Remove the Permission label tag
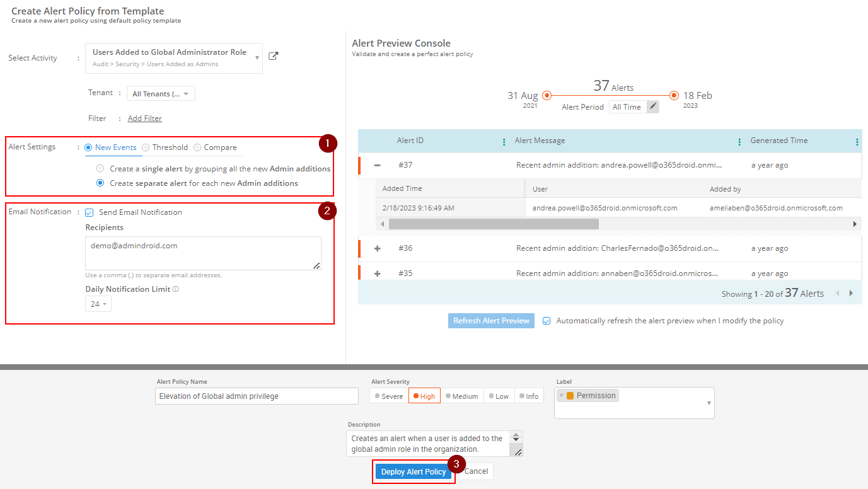Image resolution: width=868 pixels, height=489 pixels. 562,396
